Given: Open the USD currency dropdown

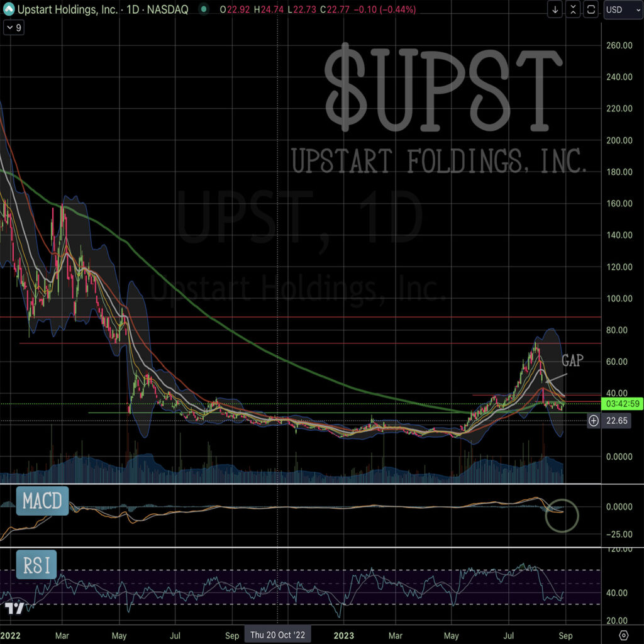Looking at the screenshot, I should coord(623,9).
